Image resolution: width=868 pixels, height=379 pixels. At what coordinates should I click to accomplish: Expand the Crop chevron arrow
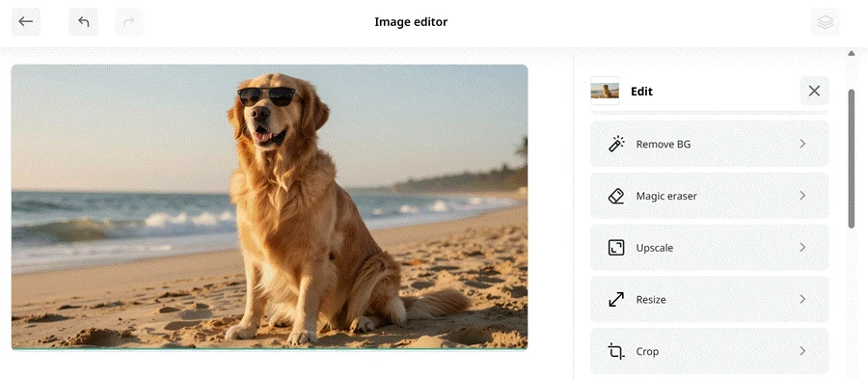point(802,351)
